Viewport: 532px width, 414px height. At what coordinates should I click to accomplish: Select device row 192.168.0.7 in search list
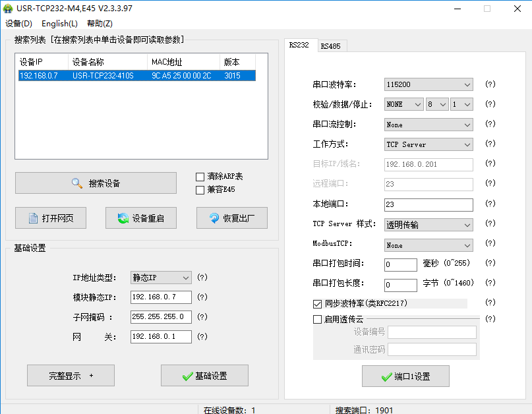coord(135,76)
